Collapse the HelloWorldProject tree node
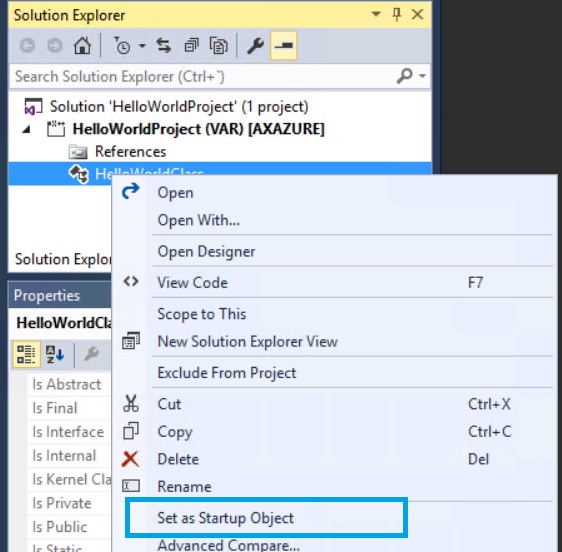The height and width of the screenshot is (552, 562). coord(26,129)
